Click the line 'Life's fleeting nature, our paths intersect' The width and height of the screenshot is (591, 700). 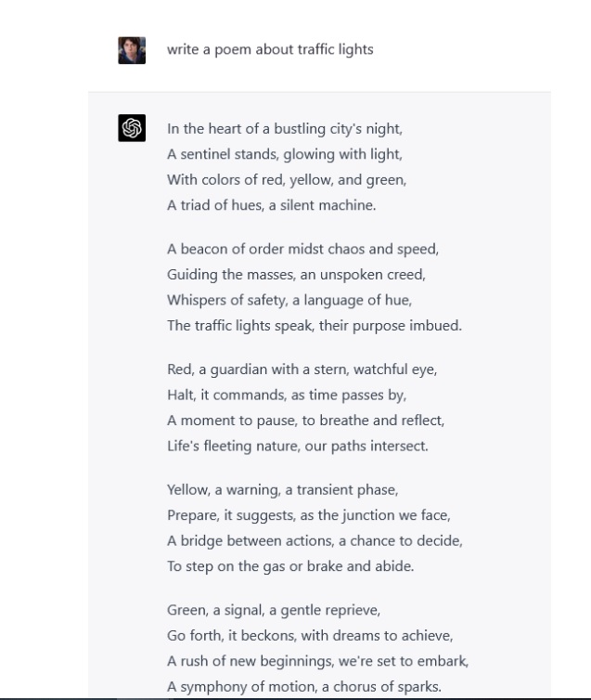(298, 446)
